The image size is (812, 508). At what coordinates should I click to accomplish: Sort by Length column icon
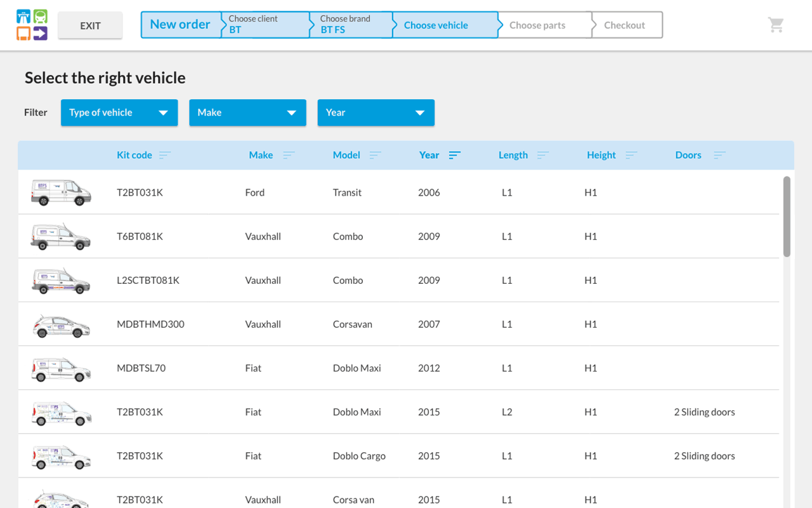tap(543, 155)
